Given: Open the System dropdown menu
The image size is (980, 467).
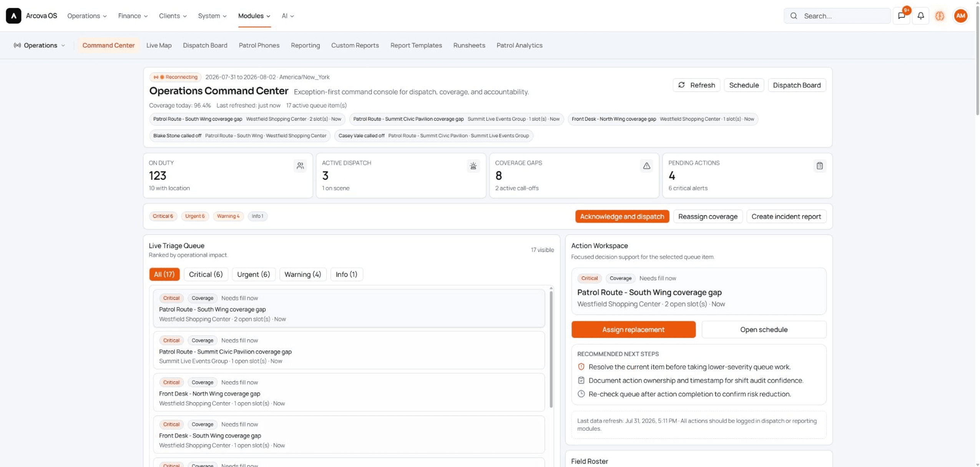Looking at the screenshot, I should (212, 16).
